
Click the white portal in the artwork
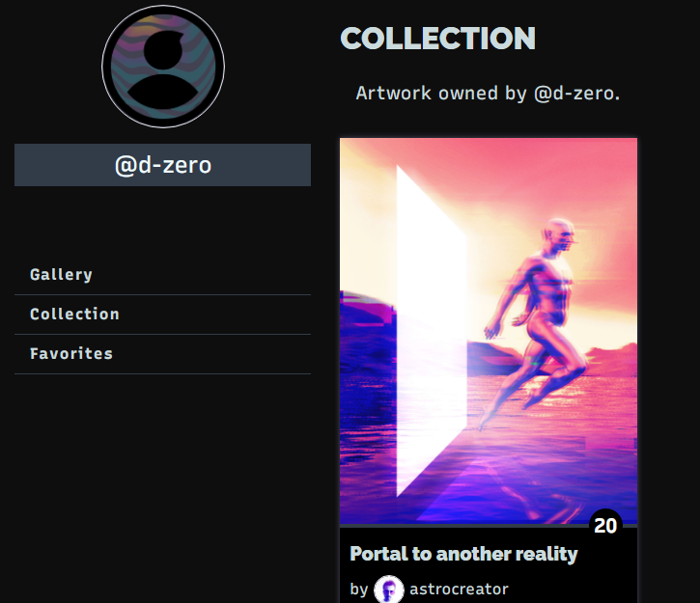coord(431,331)
